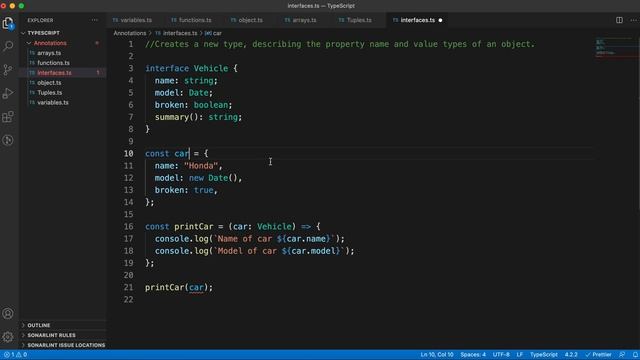
Task: Open the Run and Debug view
Action: 8,93
